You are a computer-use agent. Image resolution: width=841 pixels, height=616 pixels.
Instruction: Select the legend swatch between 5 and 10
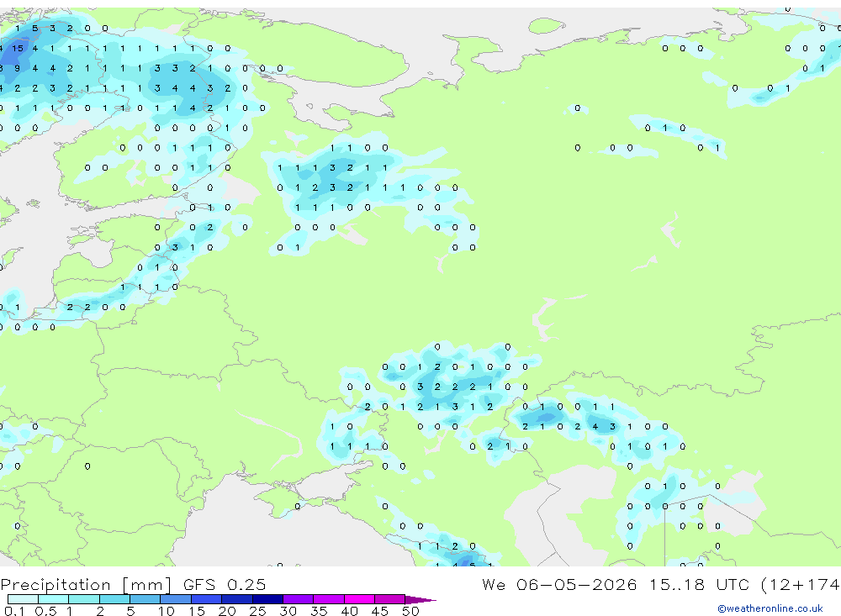point(145,599)
